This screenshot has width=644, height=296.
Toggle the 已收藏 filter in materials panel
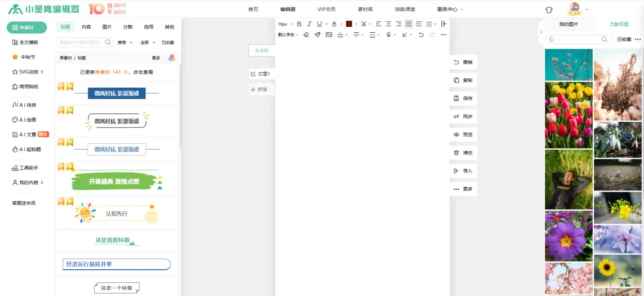coord(168,42)
